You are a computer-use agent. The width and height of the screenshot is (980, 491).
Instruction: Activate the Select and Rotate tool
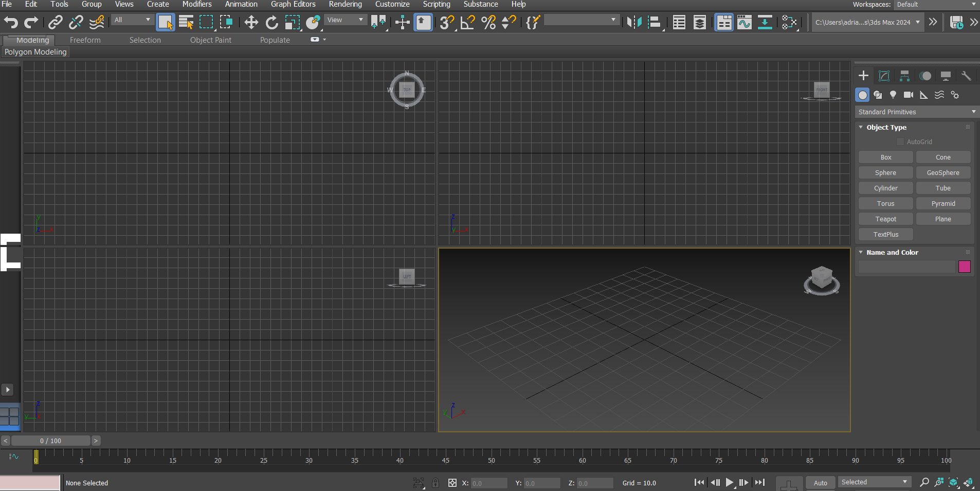(271, 22)
